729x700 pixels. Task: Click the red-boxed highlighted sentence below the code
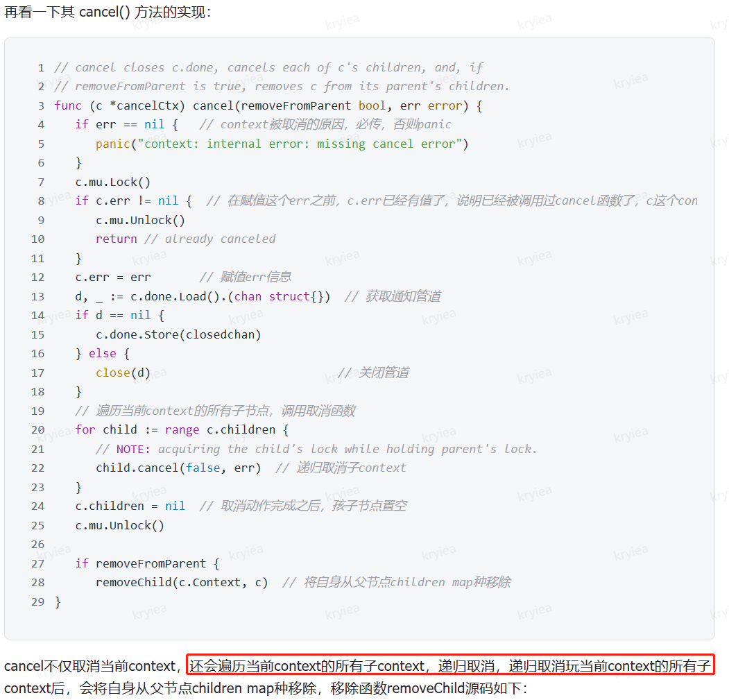(449, 666)
